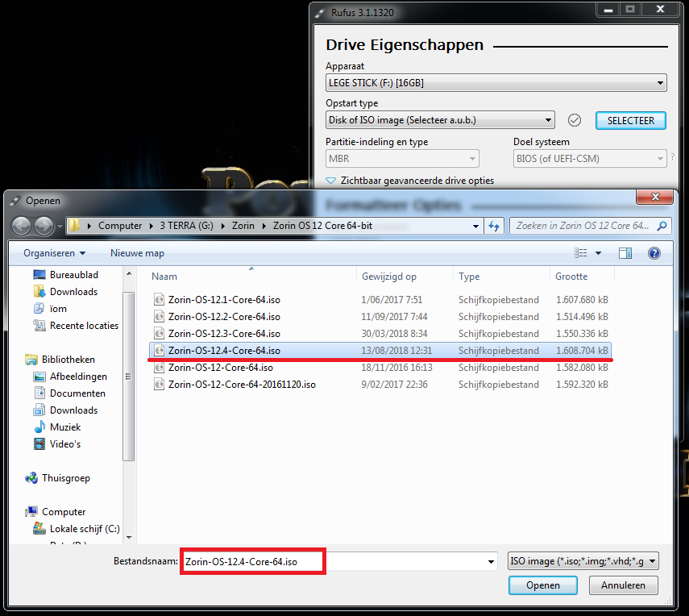This screenshot has width=689, height=616.
Task: Open the Organiseren menu
Action: [55, 253]
